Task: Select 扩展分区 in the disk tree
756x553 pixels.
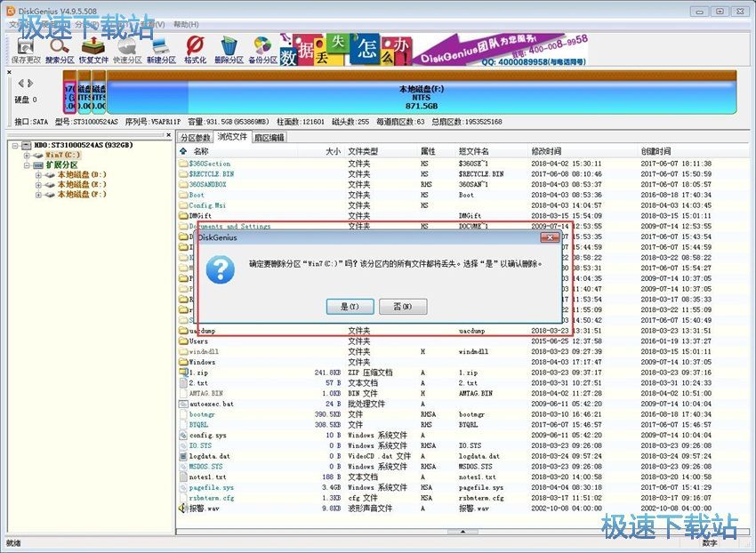Action: click(x=61, y=164)
